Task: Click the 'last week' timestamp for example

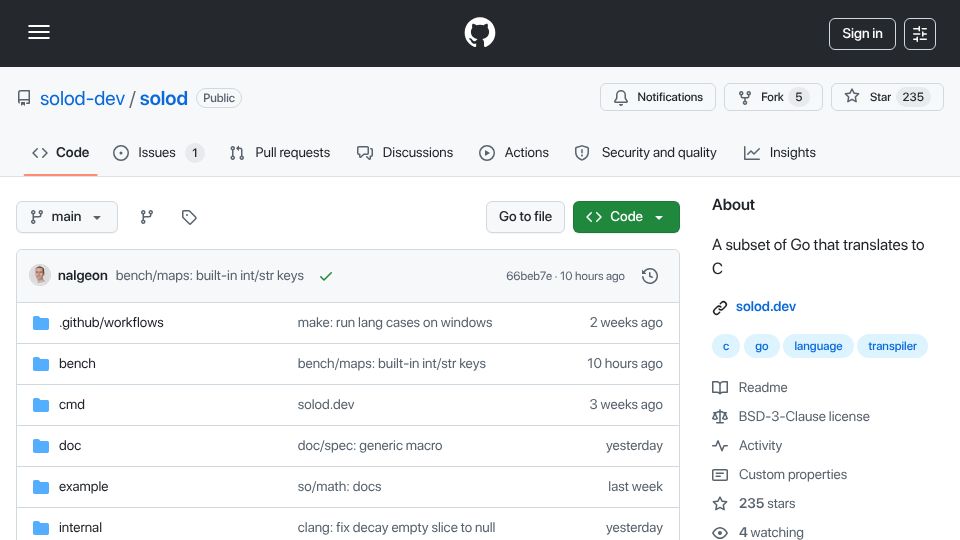Action: pyautogui.click(x=635, y=487)
